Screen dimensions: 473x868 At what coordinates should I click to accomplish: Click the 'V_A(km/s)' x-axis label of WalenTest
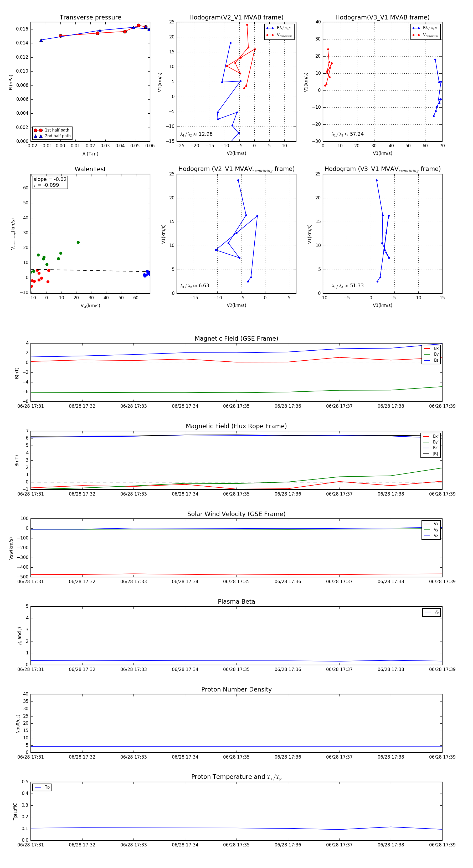pyautogui.click(x=90, y=306)
